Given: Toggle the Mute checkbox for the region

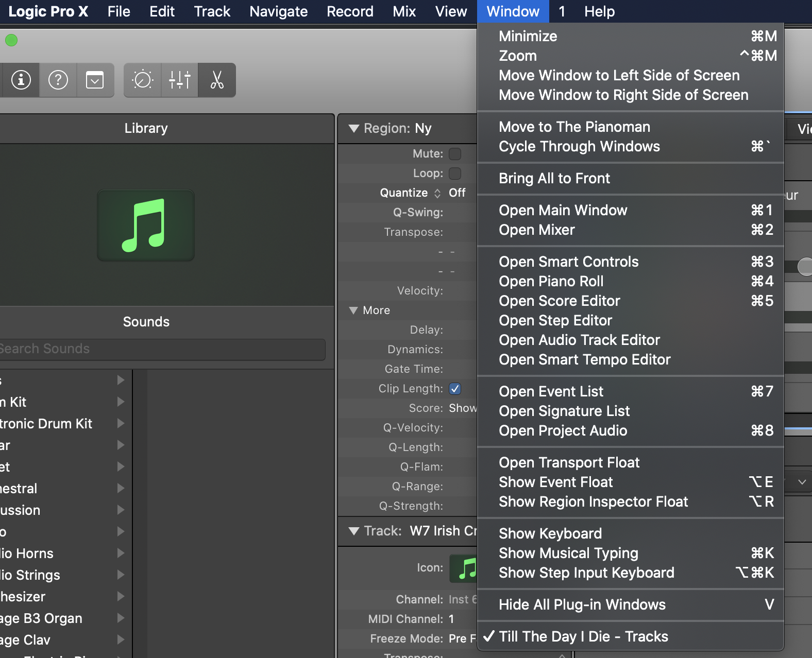Looking at the screenshot, I should click(x=455, y=154).
